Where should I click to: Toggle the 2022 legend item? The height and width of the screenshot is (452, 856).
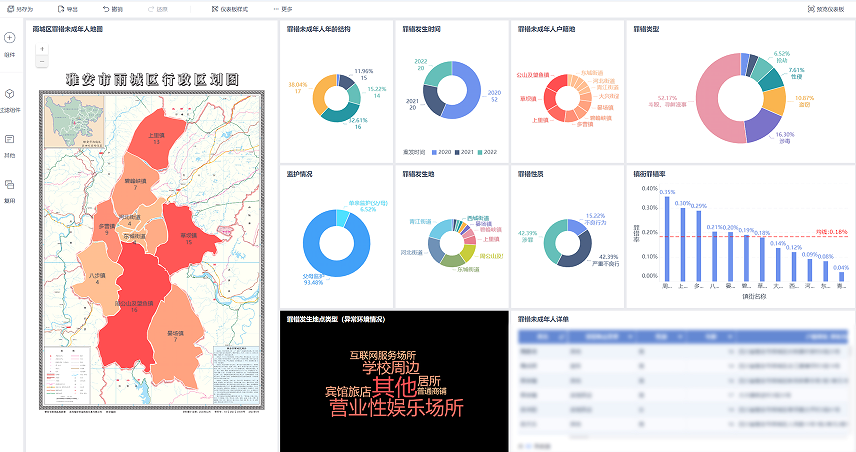(487, 152)
